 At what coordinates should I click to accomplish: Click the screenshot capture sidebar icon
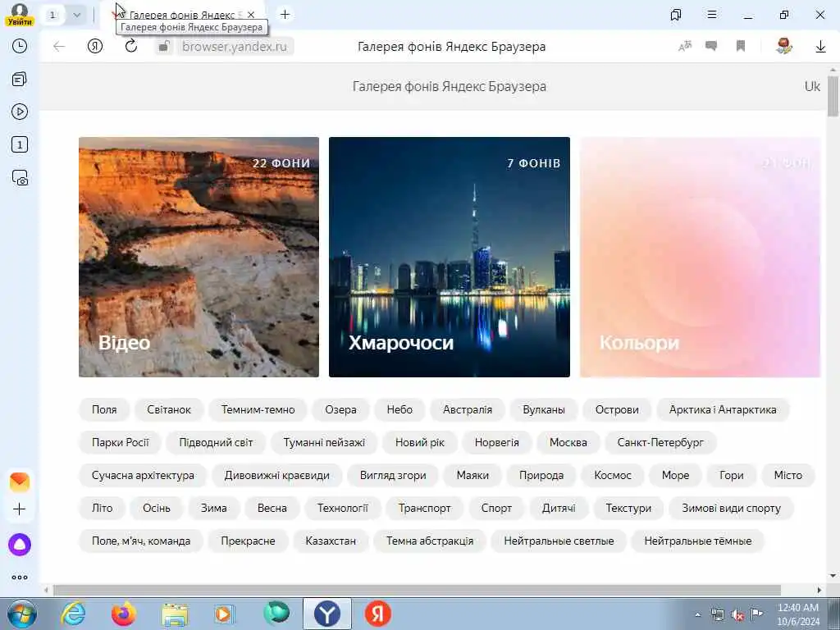click(20, 178)
